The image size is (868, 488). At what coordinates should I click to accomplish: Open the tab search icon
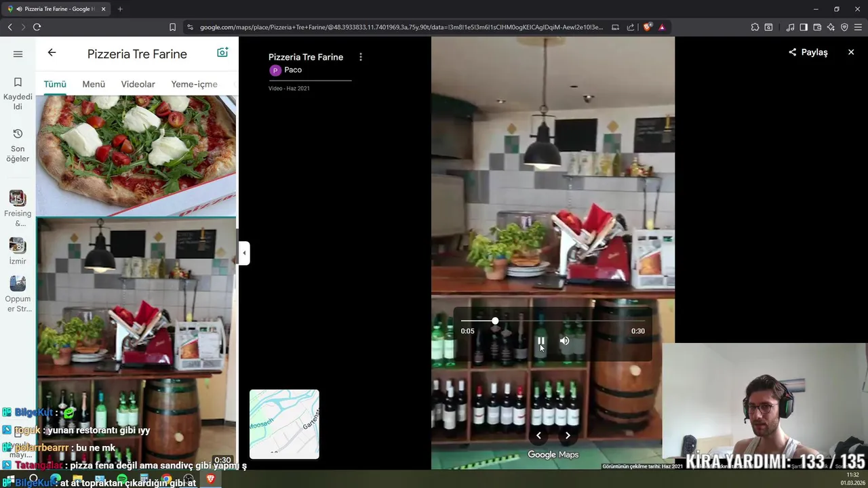(x=768, y=27)
